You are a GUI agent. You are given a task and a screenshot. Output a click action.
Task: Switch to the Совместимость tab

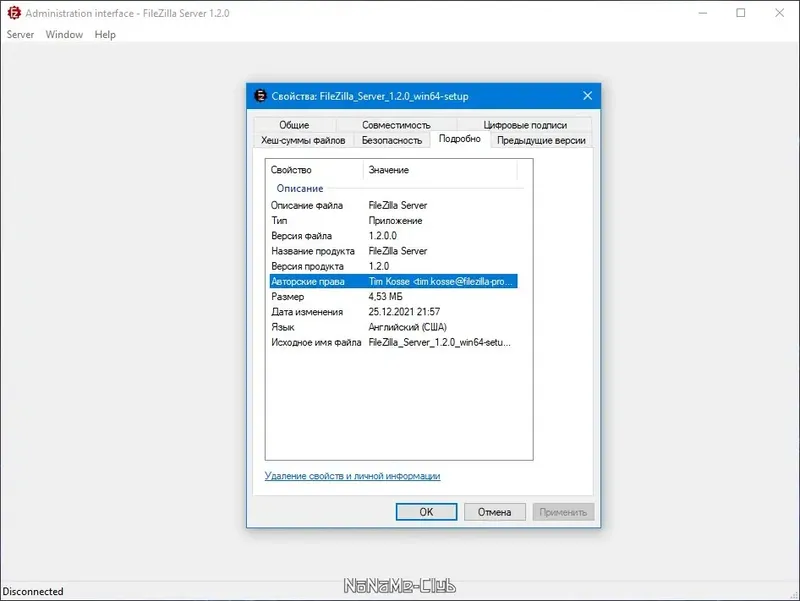396,124
